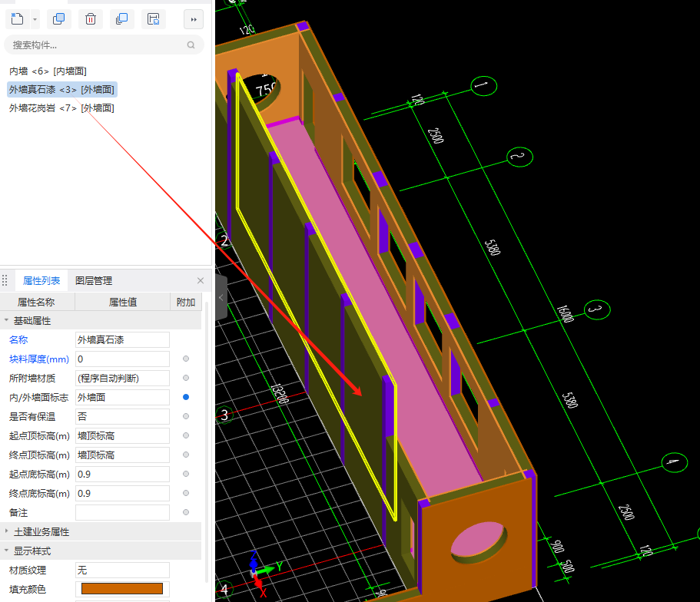Toggle the 附加 circle for 起点底标高
This screenshot has height=602, width=700.
click(x=186, y=474)
